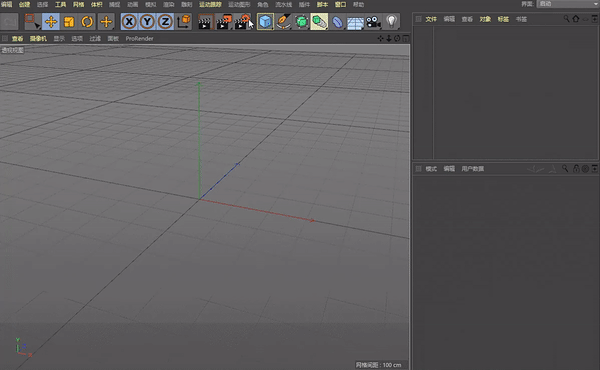This screenshot has width=600, height=370.
Task: Open the 创建 menu in menu bar
Action: (x=24, y=5)
